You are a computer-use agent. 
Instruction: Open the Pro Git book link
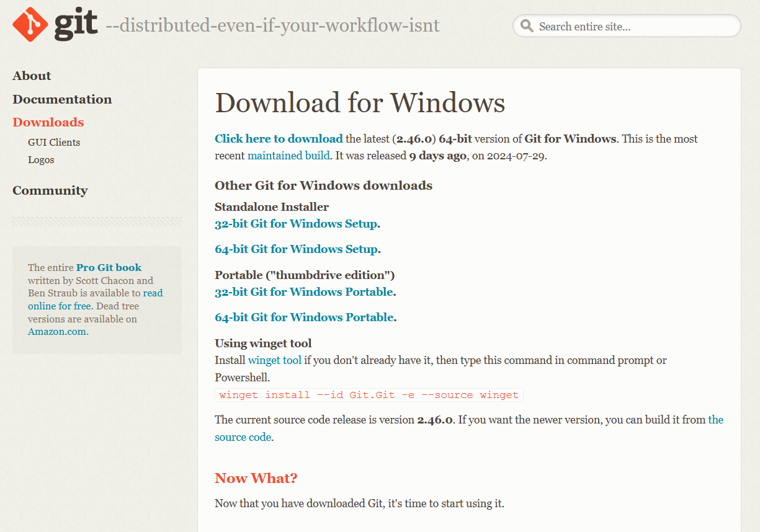109,268
